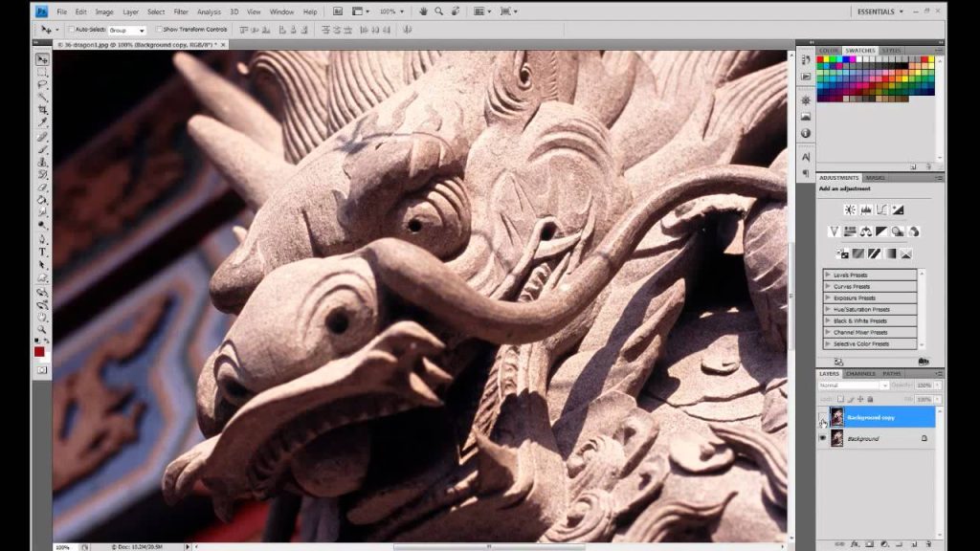The height and width of the screenshot is (551, 980).
Task: Open the Fill 100% slider arrow
Action: coord(937,399)
